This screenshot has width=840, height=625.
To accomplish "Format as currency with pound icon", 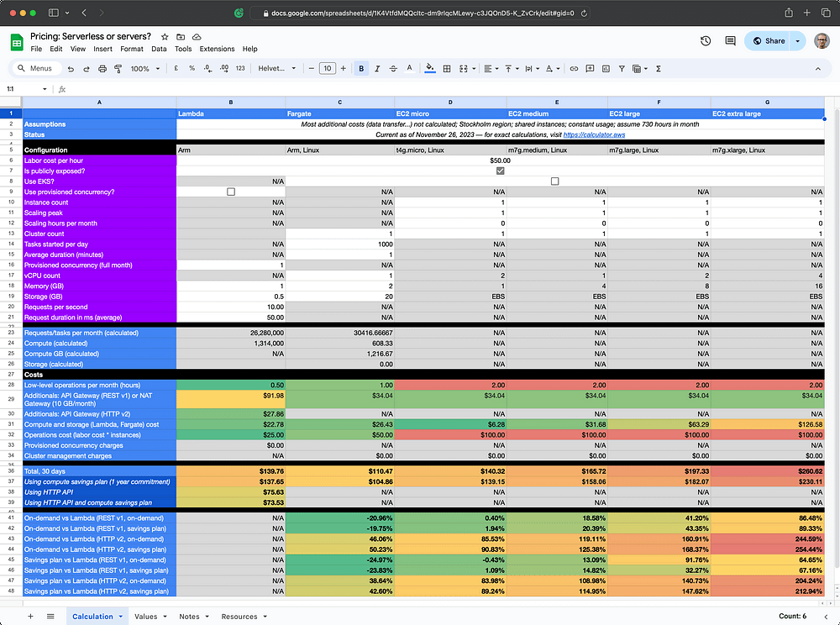I will pyautogui.click(x=176, y=69).
